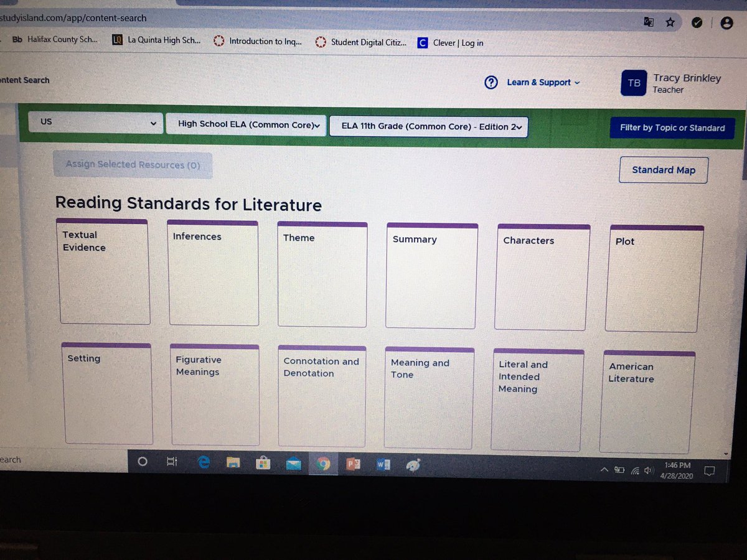
Task: Bookmark this page with the star icon
Action: pos(670,22)
